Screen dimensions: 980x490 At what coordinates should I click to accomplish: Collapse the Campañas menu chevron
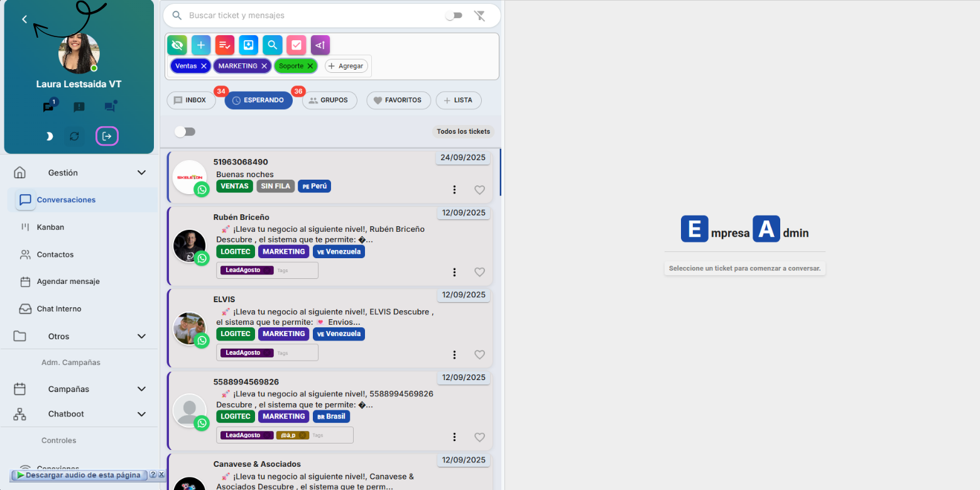pyautogui.click(x=141, y=389)
